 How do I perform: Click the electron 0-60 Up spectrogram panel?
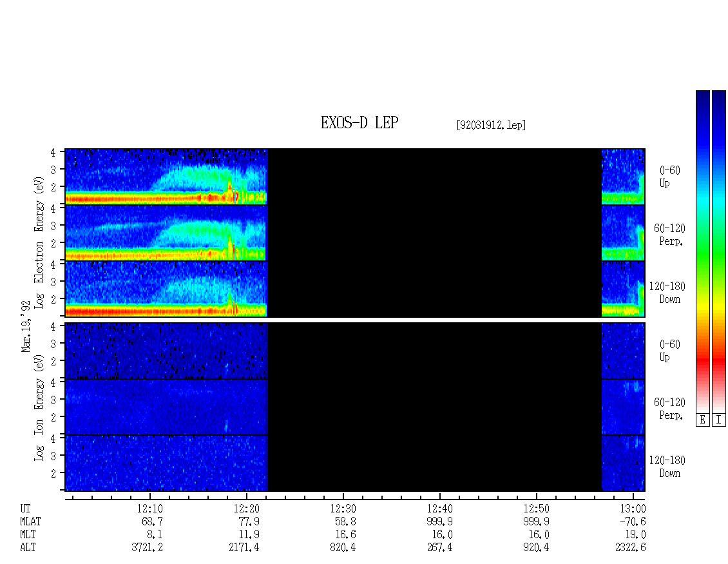click(x=355, y=177)
